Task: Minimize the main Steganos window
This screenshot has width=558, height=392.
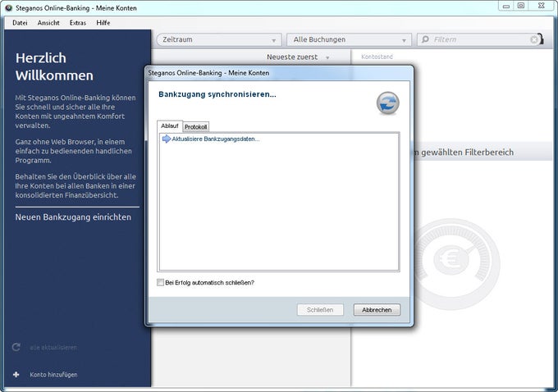Action: pyautogui.click(x=506, y=6)
